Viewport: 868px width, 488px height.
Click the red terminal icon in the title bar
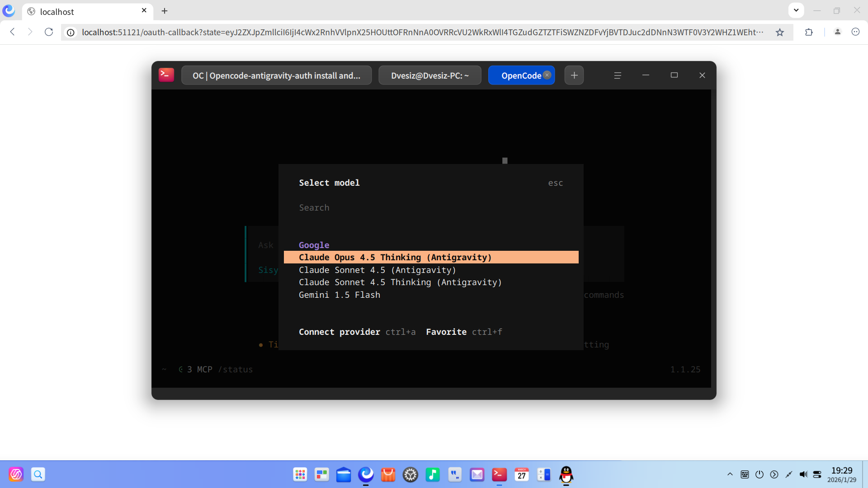(166, 75)
